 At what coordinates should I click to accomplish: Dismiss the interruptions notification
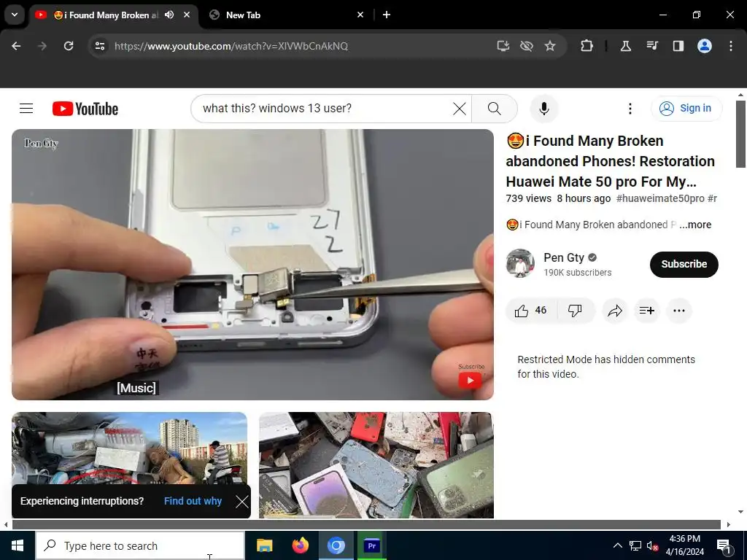(242, 502)
